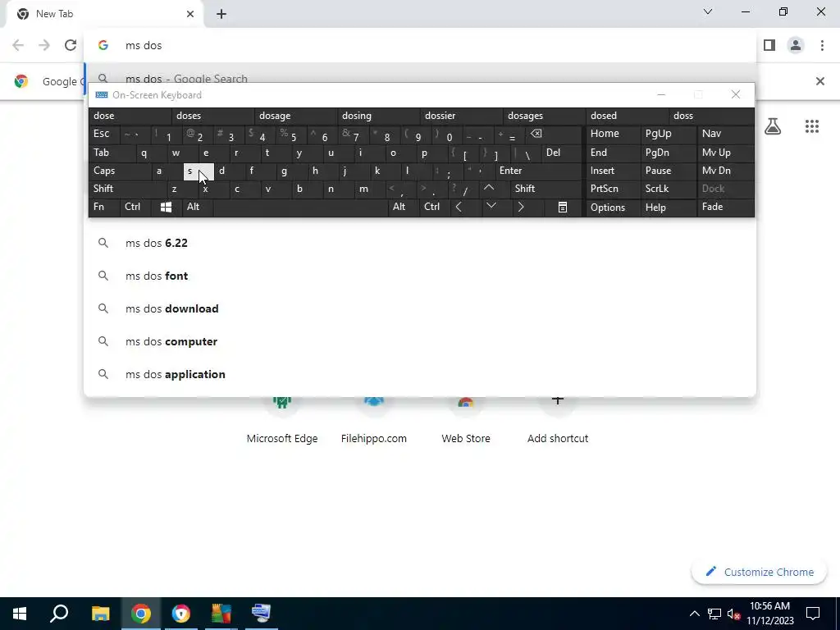Viewport: 840px width, 630px height.
Task: Select suggestion ms dos download
Action: (419, 308)
